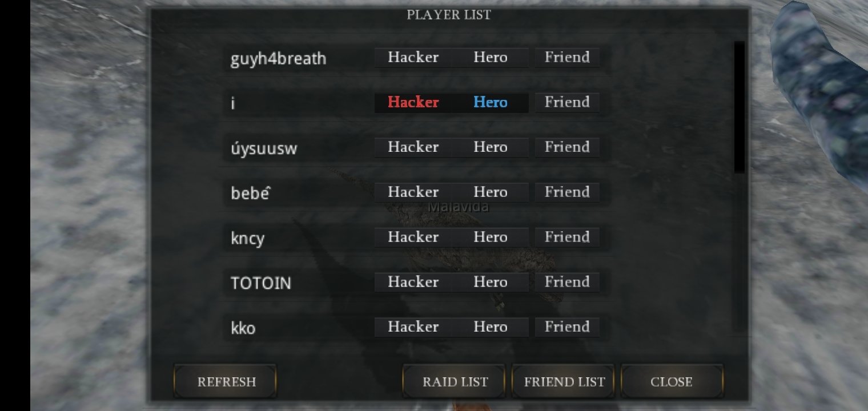
Task: Select player name guyh4breath
Action: [278, 59]
